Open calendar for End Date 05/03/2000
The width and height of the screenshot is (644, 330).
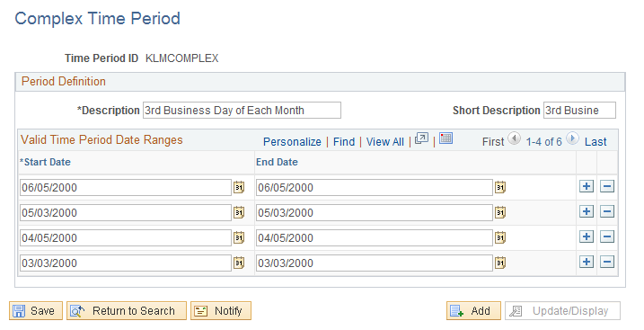(x=500, y=212)
